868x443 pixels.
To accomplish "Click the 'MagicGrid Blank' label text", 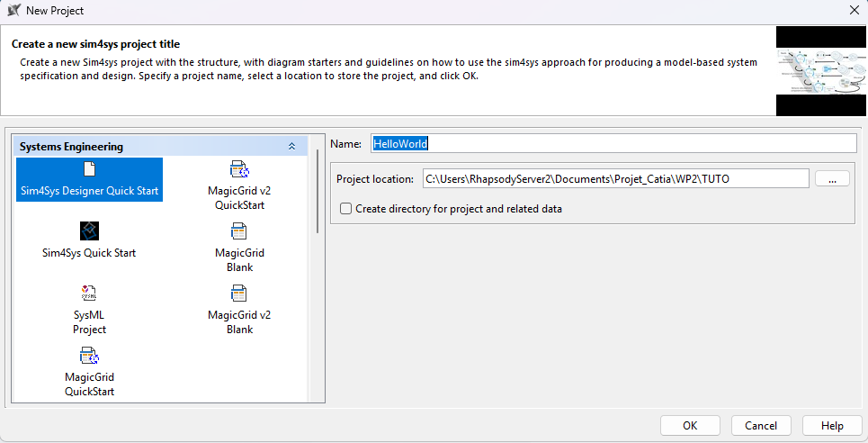I will 239,260.
